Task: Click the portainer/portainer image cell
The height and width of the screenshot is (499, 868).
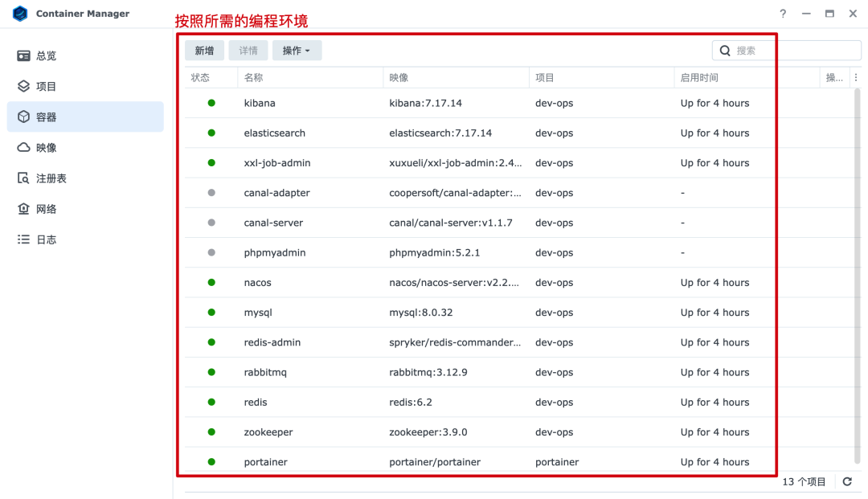Action: pyautogui.click(x=435, y=462)
